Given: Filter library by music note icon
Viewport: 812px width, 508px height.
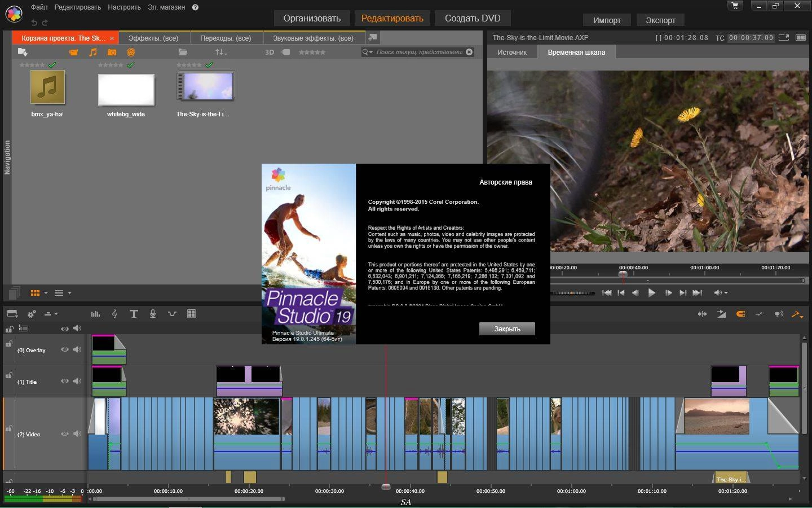Looking at the screenshot, I should click(x=93, y=52).
